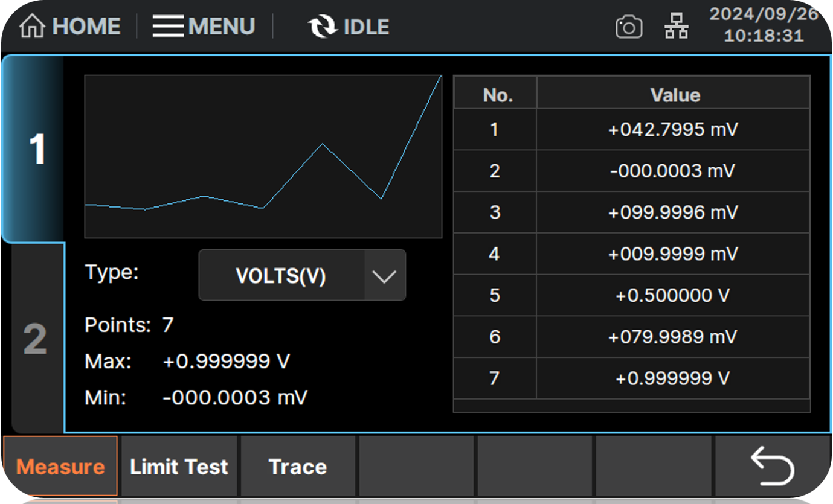
Task: Open the VOLTS(V) type combo box
Action: [x=281, y=276]
